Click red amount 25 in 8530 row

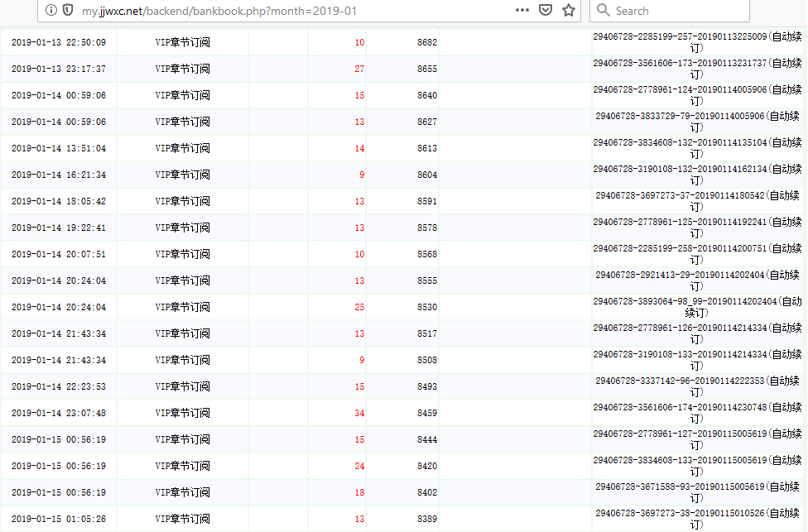click(359, 307)
